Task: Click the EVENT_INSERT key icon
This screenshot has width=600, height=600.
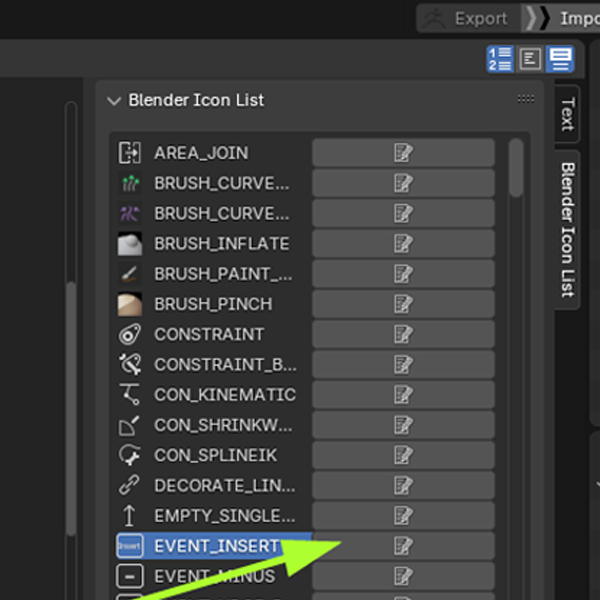Action: (129, 546)
